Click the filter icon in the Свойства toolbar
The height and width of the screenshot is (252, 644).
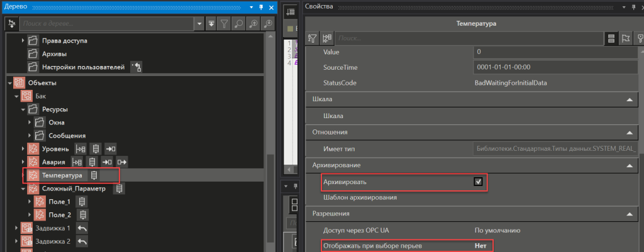click(313, 39)
